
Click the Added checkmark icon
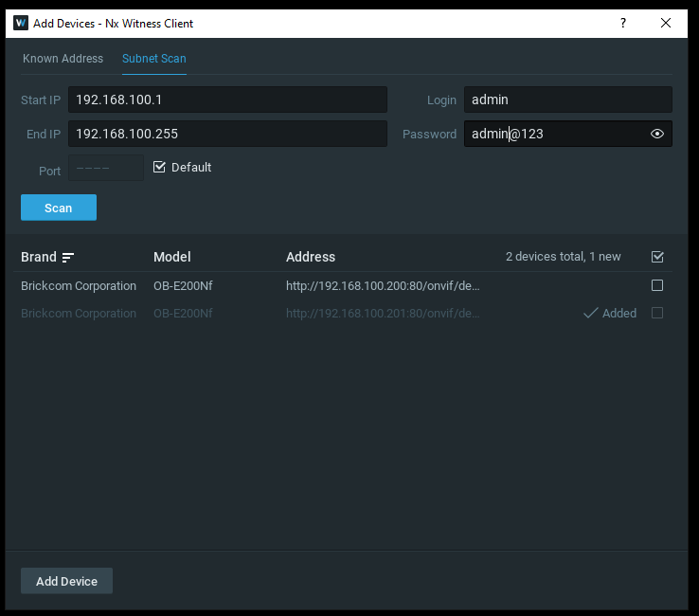[591, 313]
